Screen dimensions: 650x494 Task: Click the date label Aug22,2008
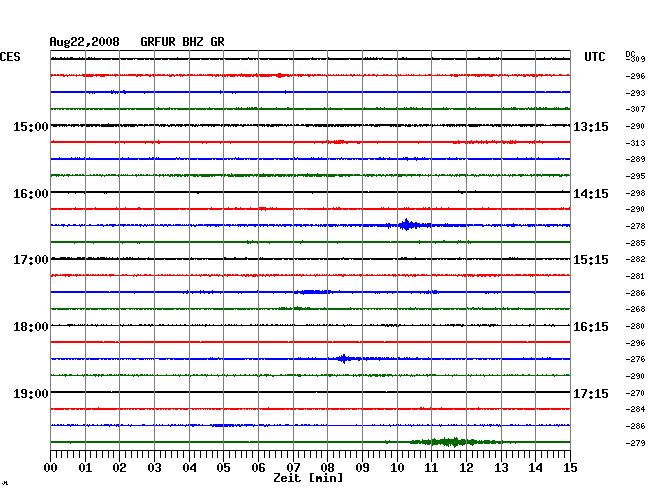[84, 42]
